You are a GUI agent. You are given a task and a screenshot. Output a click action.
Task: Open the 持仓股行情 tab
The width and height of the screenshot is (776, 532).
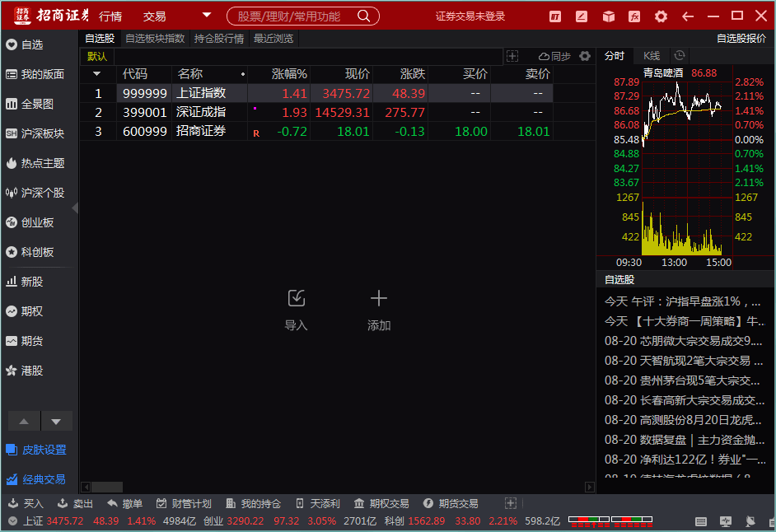point(219,39)
